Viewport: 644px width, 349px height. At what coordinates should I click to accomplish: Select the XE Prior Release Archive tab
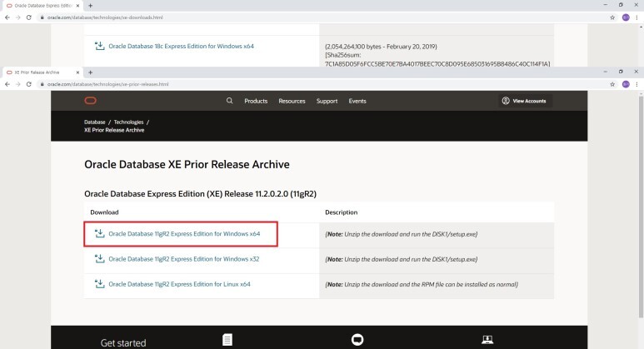pos(42,72)
